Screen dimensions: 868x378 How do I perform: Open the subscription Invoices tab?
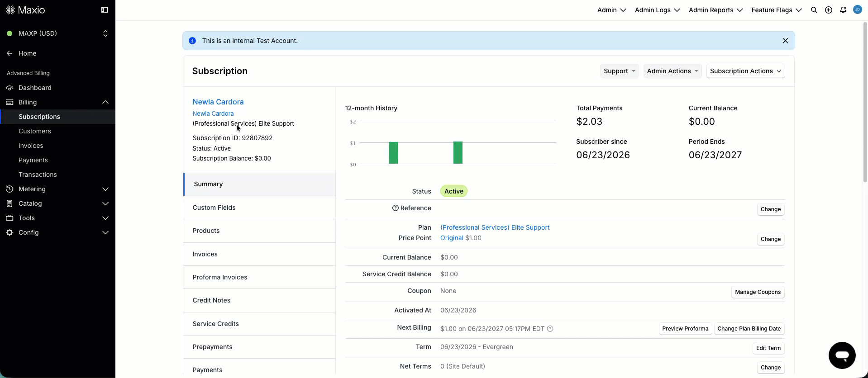(259, 254)
